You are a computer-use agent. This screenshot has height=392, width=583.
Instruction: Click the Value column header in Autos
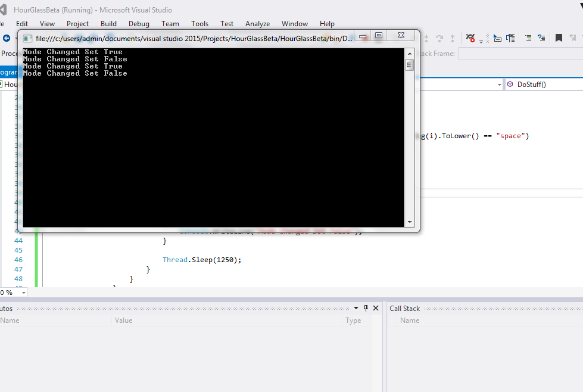point(123,321)
